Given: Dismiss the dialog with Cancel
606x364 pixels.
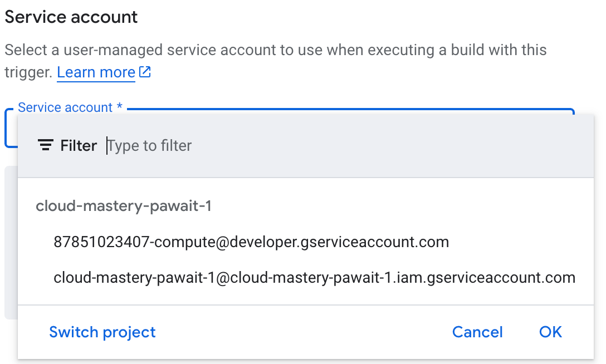Looking at the screenshot, I should (477, 332).
